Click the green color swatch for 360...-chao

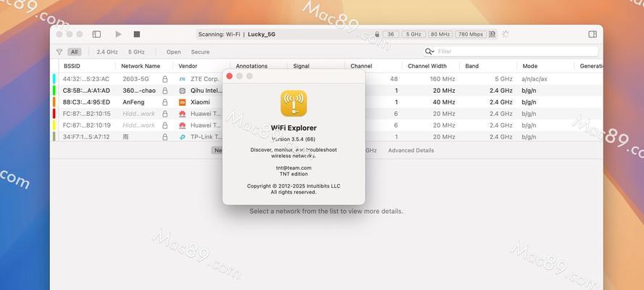click(x=54, y=91)
